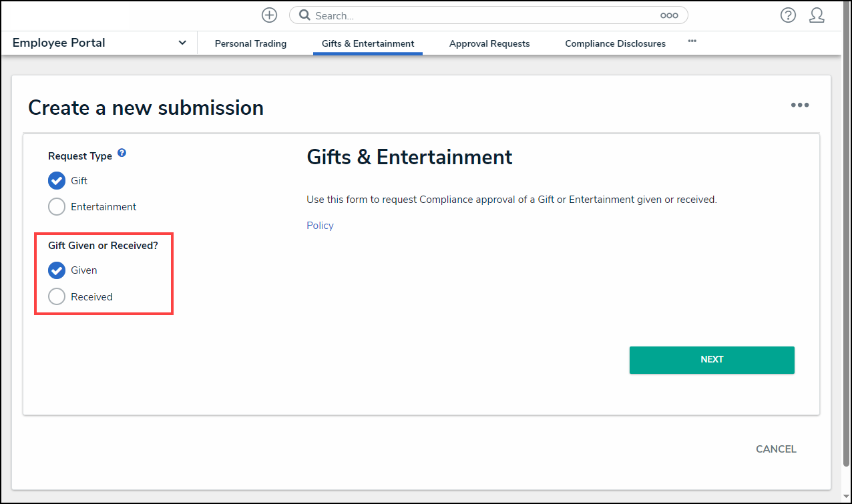Open the user profile icon
This screenshot has width=852, height=504.
point(817,15)
